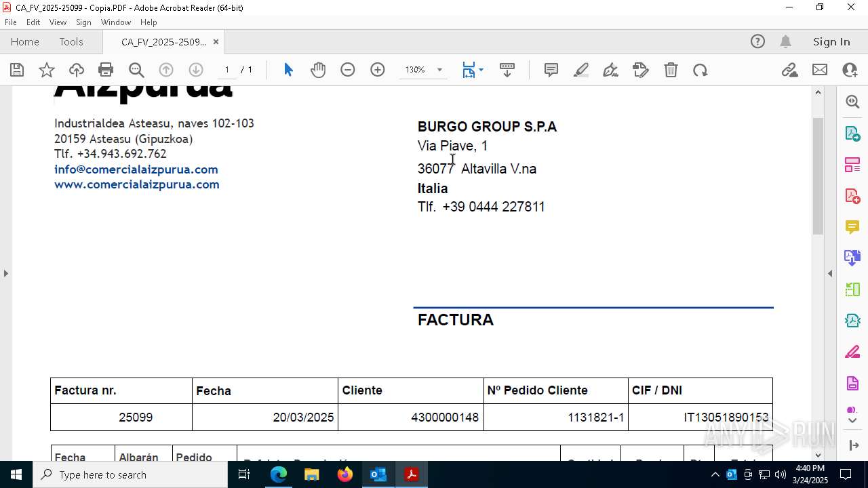Viewport: 868px width, 488px height.
Task: Open the help question mark icon
Action: click(x=757, y=41)
